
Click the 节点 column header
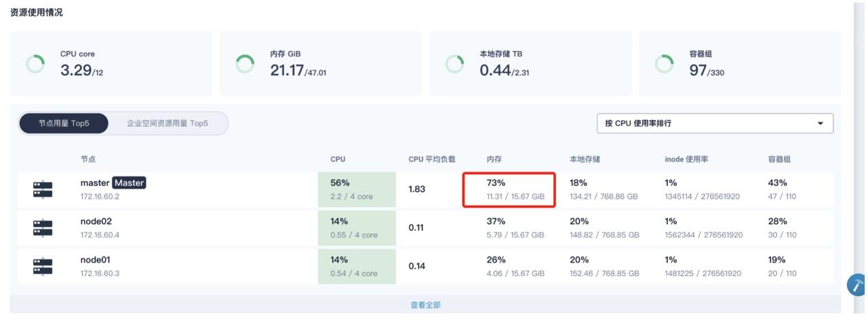click(87, 159)
